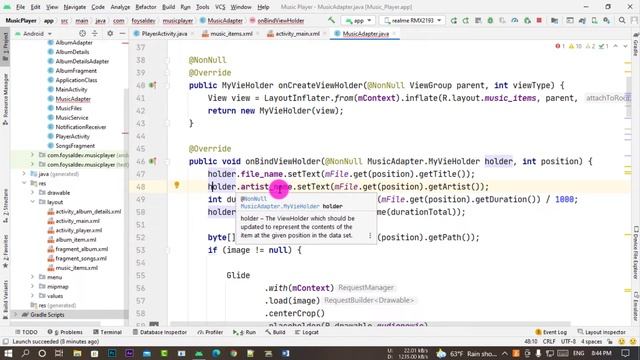Click the Android Studio taskbar icon

coord(199,353)
